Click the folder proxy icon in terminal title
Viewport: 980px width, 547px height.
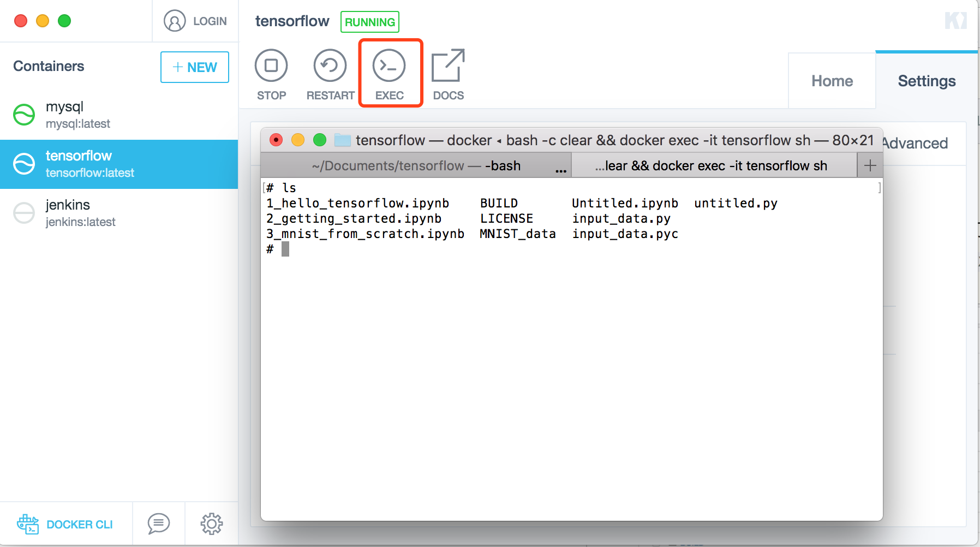343,140
